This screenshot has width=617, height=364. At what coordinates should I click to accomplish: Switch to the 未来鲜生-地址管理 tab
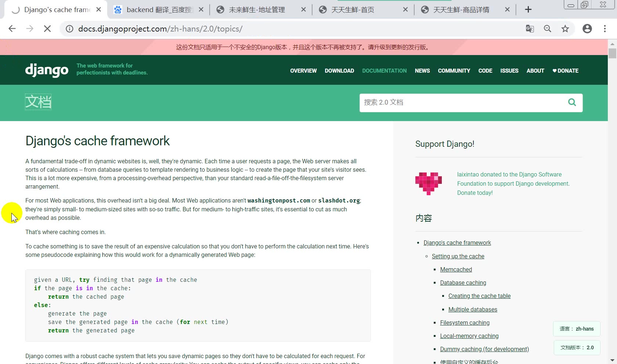[261, 10]
